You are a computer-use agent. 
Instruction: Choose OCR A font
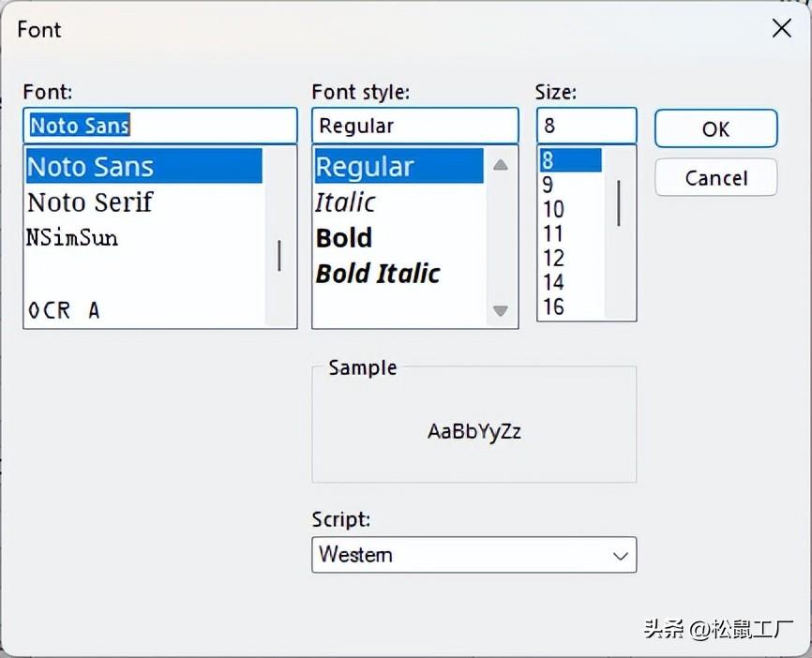coord(64,310)
